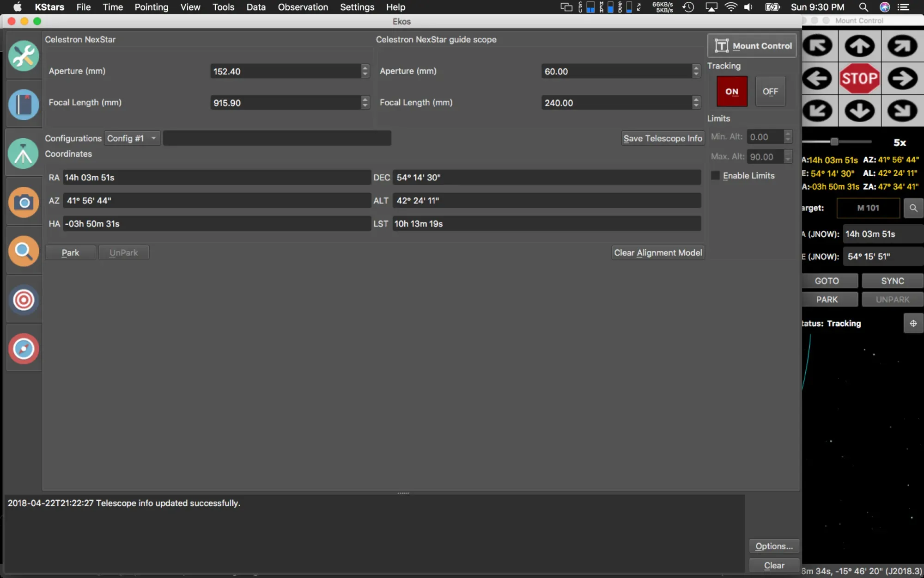Open the Guide module target icon
Image resolution: width=924 pixels, height=578 pixels.
pyautogui.click(x=24, y=300)
